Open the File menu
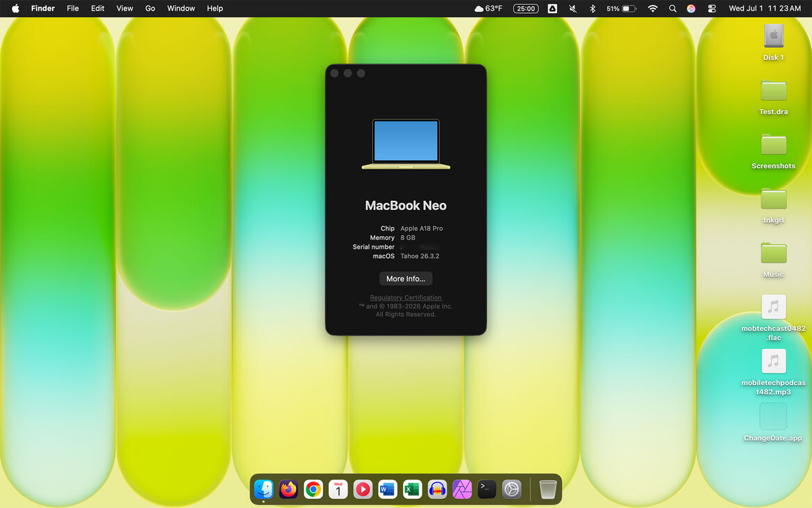Screen dimensions: 812x508 72,8
